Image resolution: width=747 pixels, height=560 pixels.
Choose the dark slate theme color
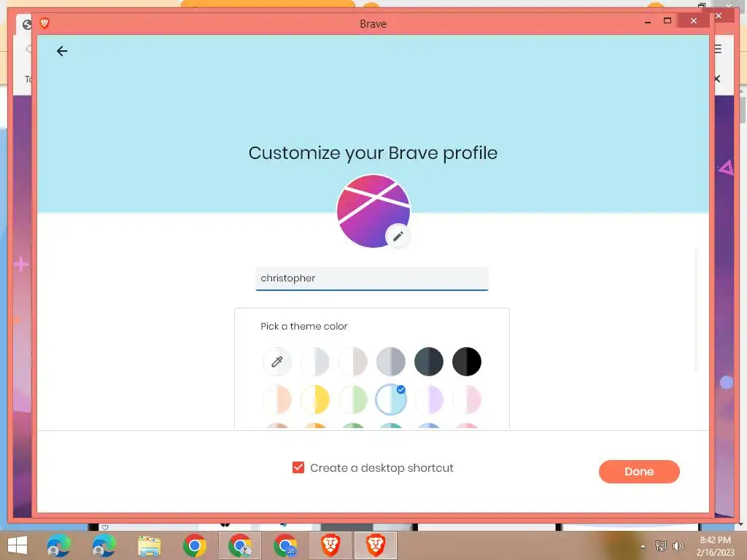coord(429,362)
